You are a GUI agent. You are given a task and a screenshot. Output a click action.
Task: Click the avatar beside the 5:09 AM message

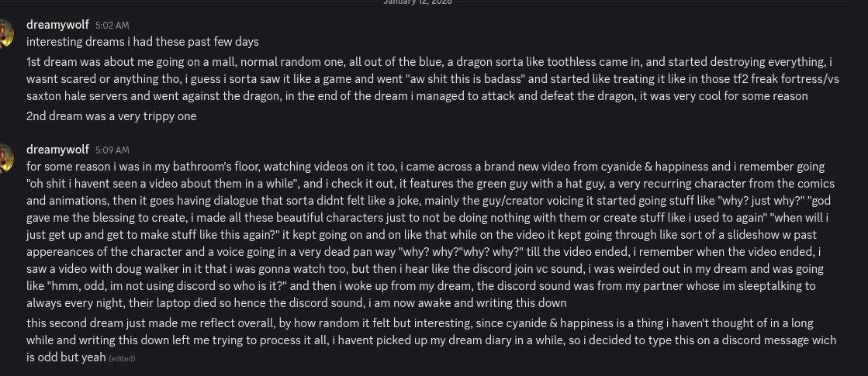coord(5,157)
